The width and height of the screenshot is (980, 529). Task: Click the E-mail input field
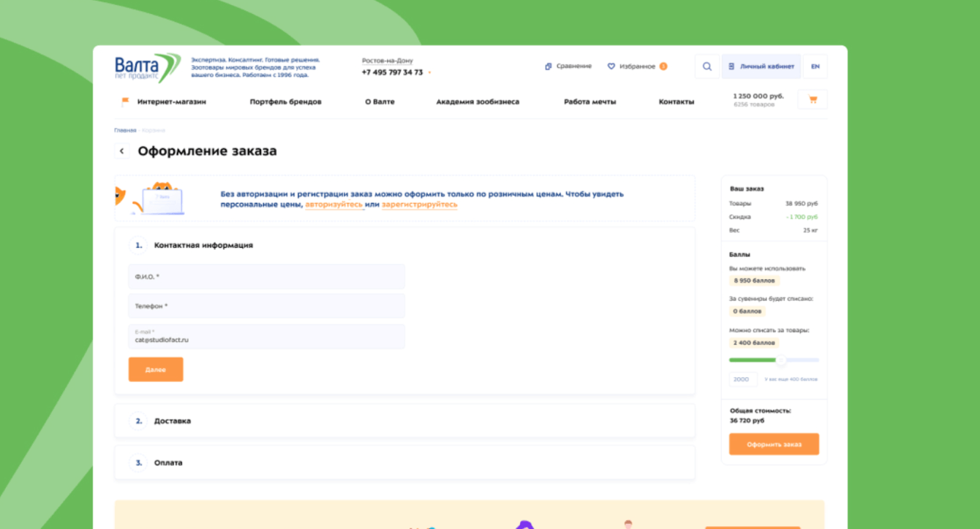tap(266, 337)
